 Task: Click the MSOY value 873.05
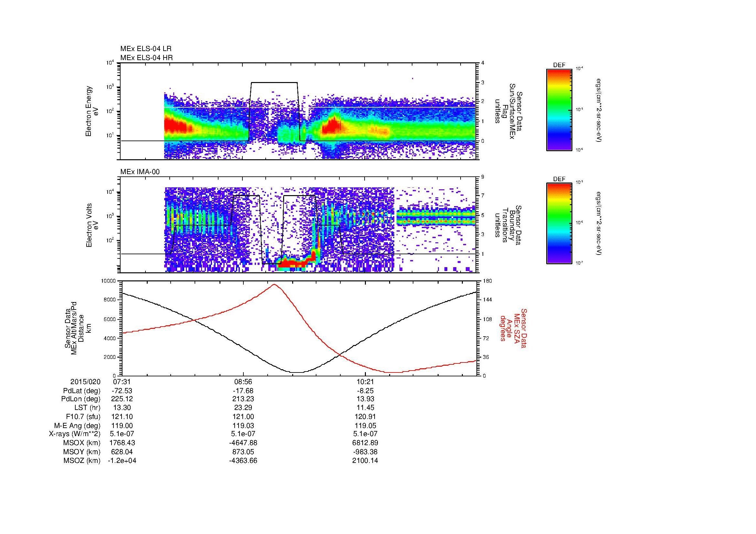pyautogui.click(x=243, y=452)
